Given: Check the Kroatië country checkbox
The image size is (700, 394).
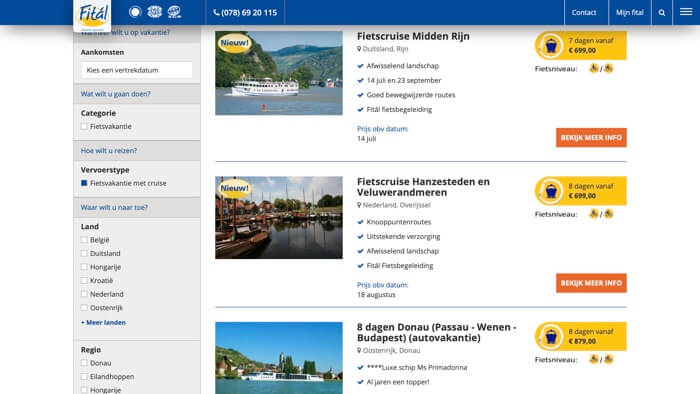Looking at the screenshot, I should point(84,280).
